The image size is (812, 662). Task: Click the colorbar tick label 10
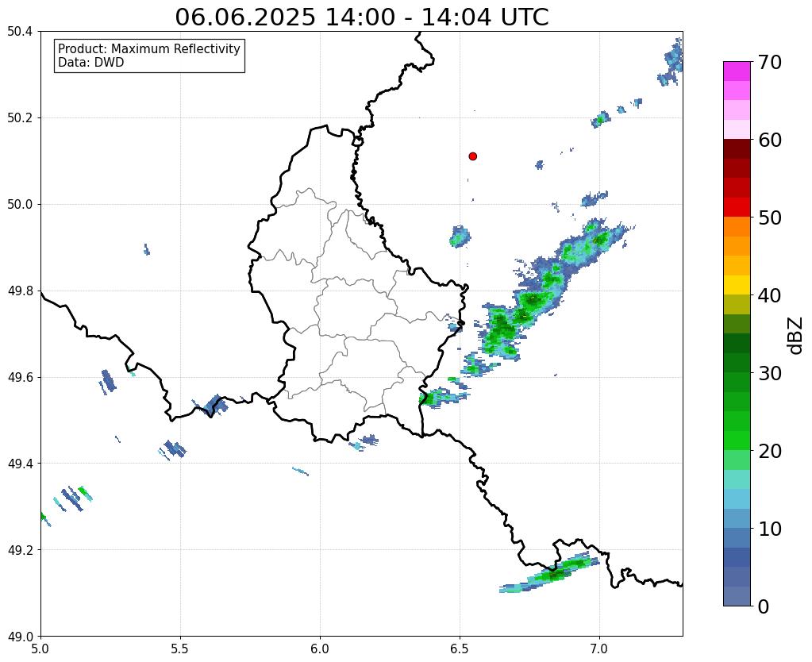tap(769, 529)
